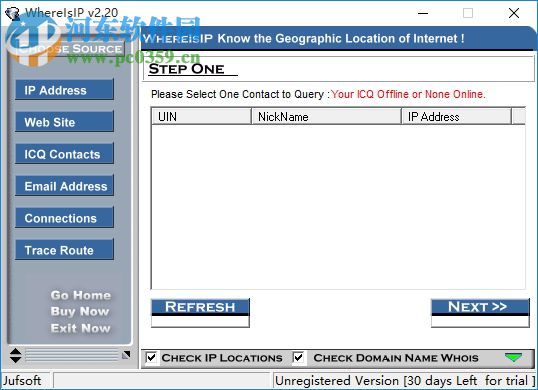Toggle the Check IP Locations checkbox

[x=151, y=358]
